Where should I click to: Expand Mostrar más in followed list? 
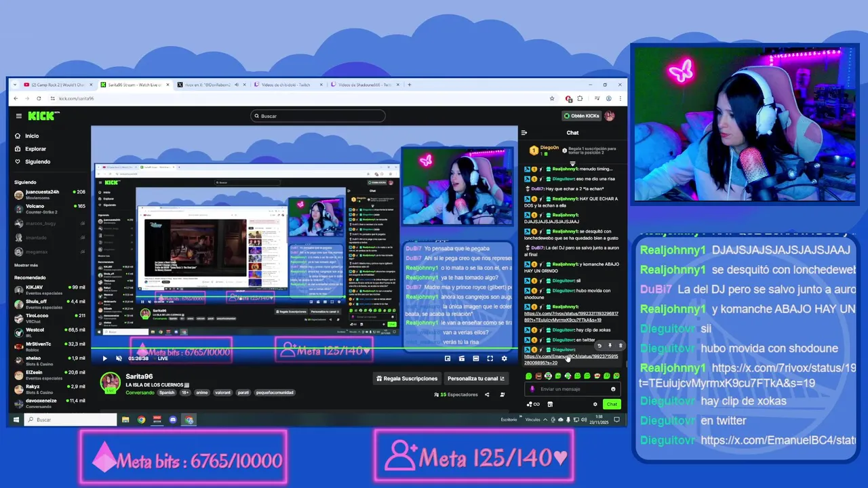(x=26, y=265)
